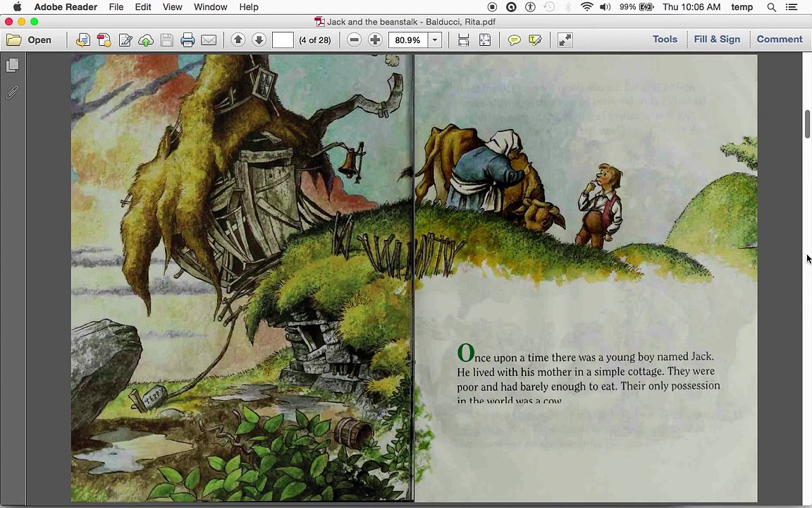Click the 80.9% zoom value field

pos(408,40)
